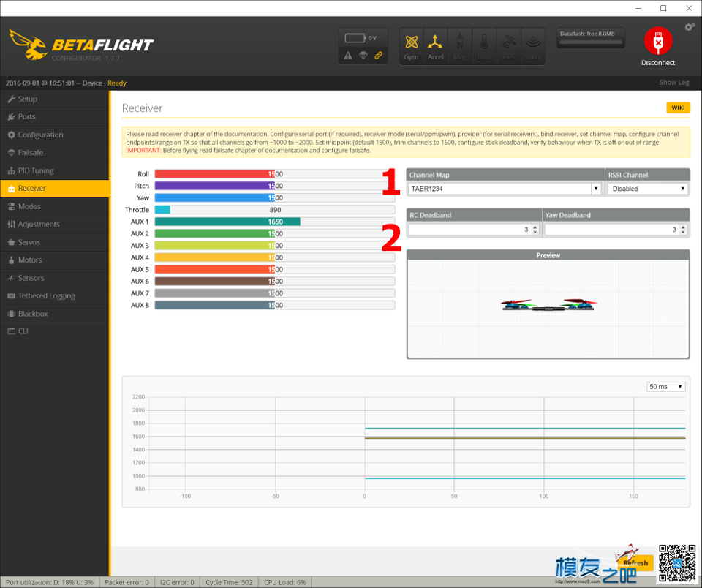Decrease RC Deadband with down arrow
The width and height of the screenshot is (702, 588).
click(x=535, y=232)
